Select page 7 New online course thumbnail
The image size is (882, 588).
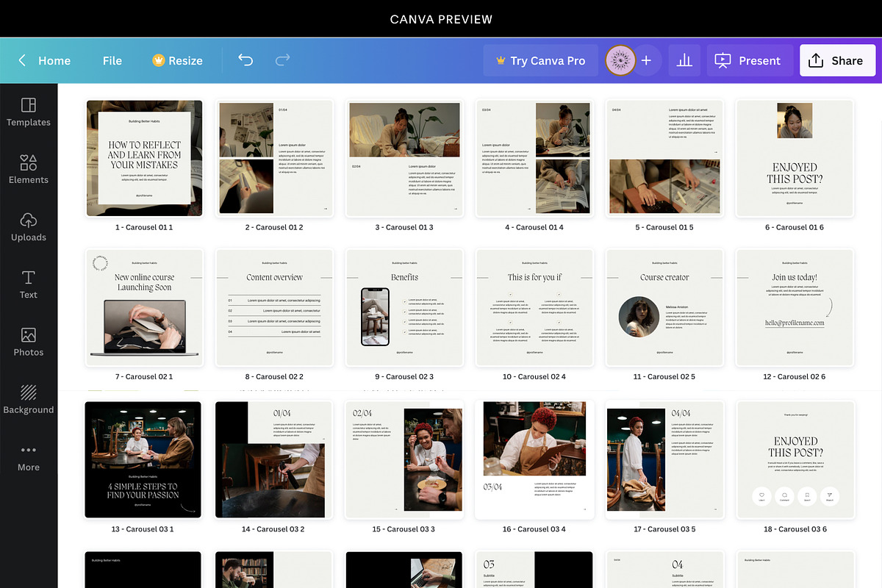click(x=144, y=307)
